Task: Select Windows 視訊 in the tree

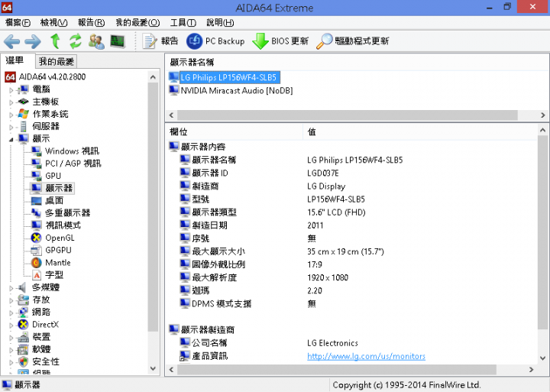Action: click(x=72, y=151)
